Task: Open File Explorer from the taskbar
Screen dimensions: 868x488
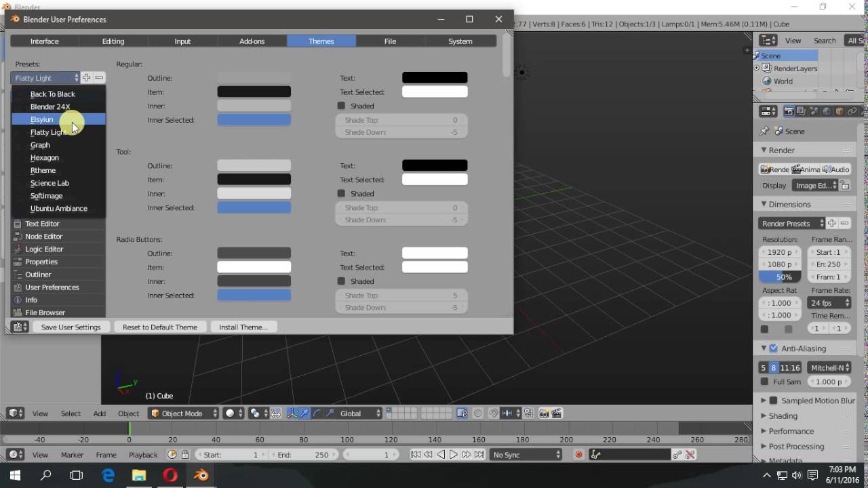Action: pyautogui.click(x=138, y=475)
